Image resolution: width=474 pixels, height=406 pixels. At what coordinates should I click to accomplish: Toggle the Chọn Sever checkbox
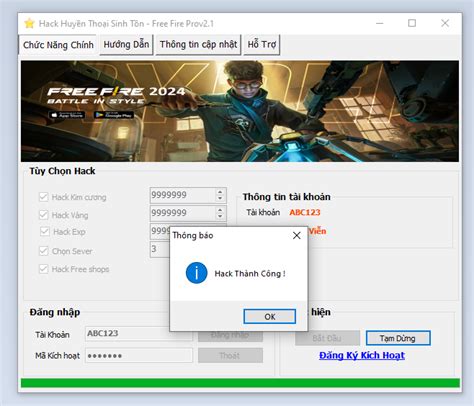pyautogui.click(x=43, y=251)
